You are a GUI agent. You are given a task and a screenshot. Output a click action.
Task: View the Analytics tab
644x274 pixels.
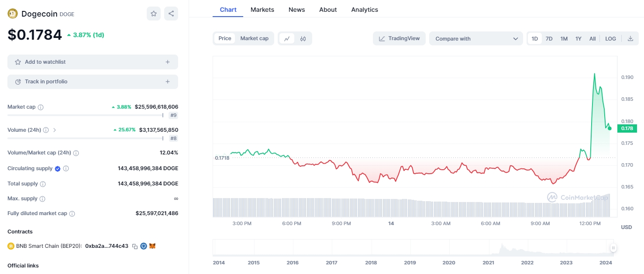click(x=365, y=10)
